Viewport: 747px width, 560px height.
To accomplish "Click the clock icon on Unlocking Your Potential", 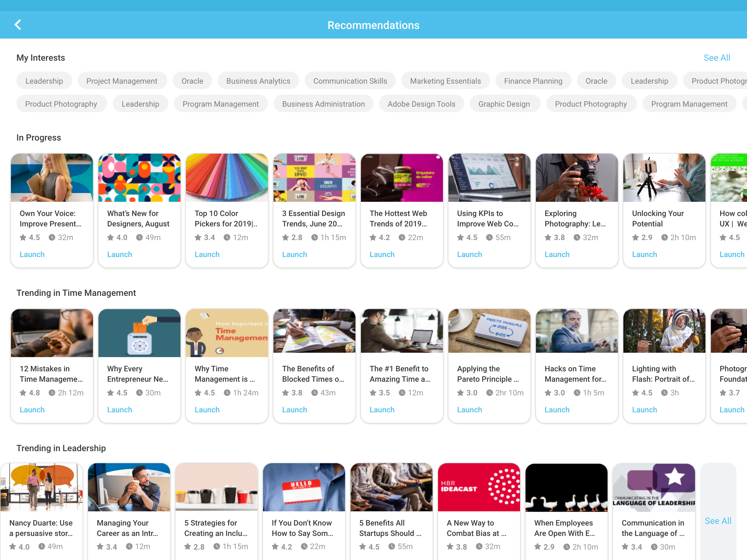I will click(664, 237).
